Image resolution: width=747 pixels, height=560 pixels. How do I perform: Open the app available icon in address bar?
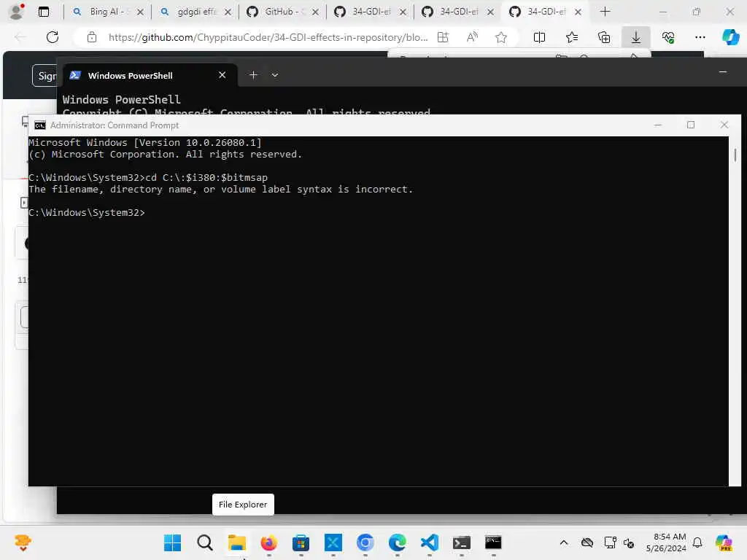[x=443, y=37]
